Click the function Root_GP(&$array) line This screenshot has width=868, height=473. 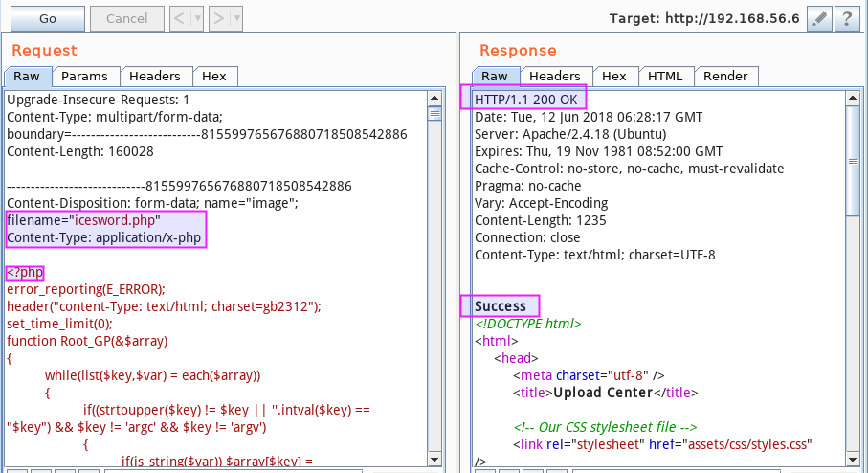pyautogui.click(x=87, y=341)
